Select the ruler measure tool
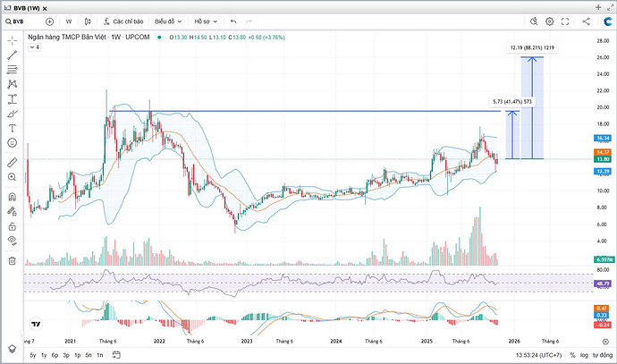The image size is (617, 364). (x=13, y=162)
